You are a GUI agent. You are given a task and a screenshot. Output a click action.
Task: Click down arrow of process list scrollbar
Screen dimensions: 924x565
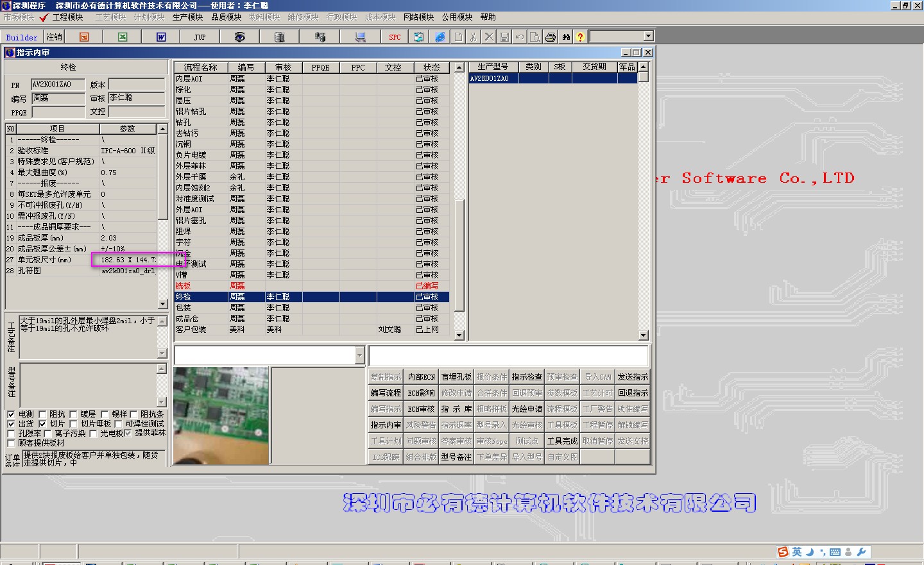(459, 335)
